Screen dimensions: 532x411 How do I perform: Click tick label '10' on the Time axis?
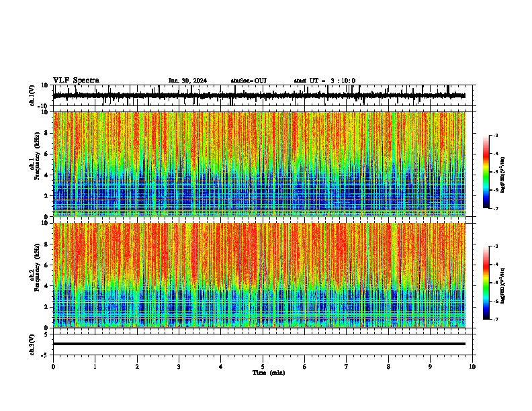[472, 367]
